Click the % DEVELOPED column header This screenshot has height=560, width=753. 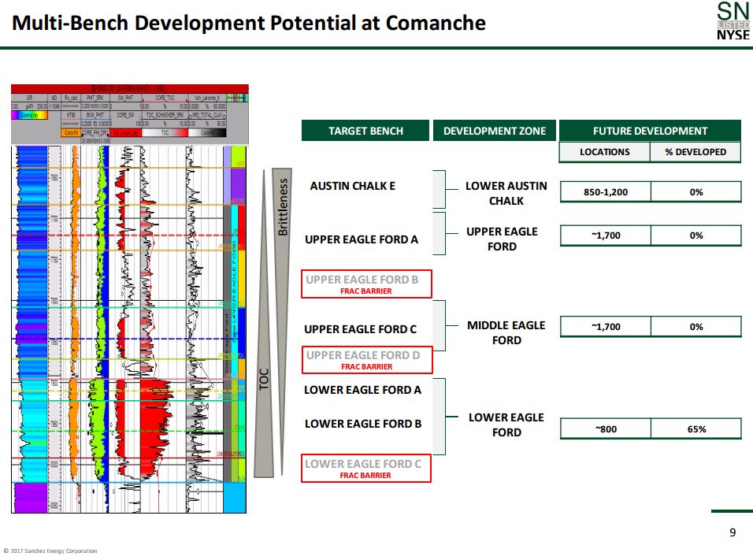pyautogui.click(x=696, y=152)
